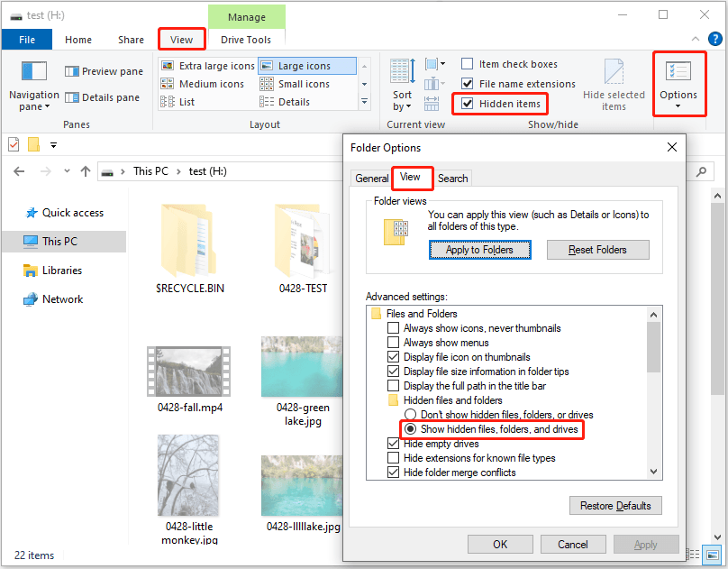728x569 pixels.
Task: Select the View tab in Folder Options
Action: (410, 177)
